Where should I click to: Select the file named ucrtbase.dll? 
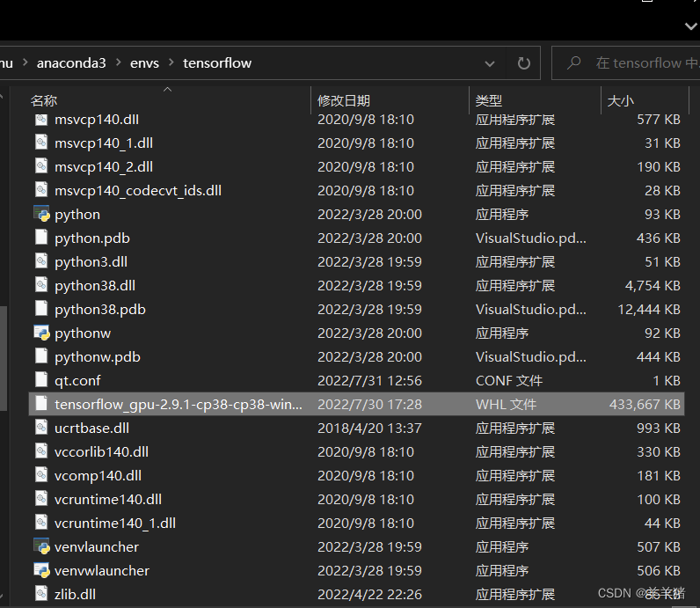click(x=92, y=428)
